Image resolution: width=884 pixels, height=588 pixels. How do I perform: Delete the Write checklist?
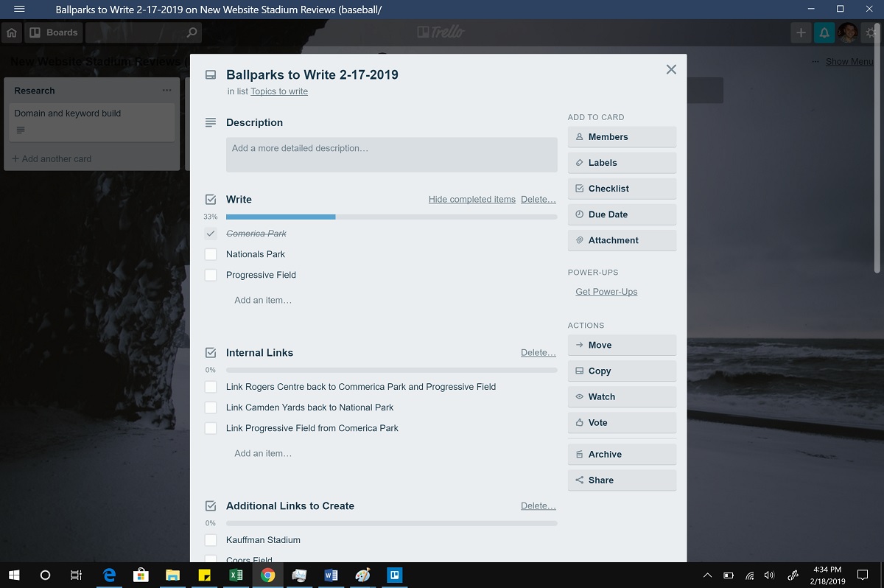click(x=539, y=200)
